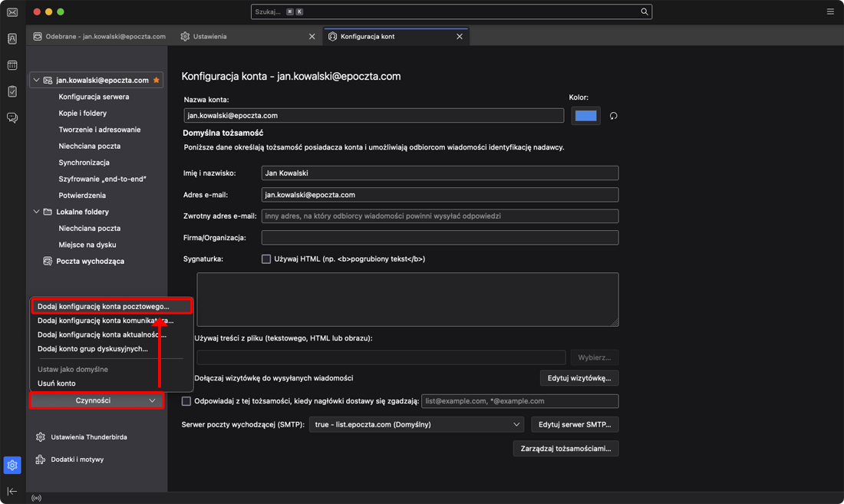This screenshot has width=844, height=504.
Task: Enable the Używaj HTML checkbox
Action: coord(266,259)
